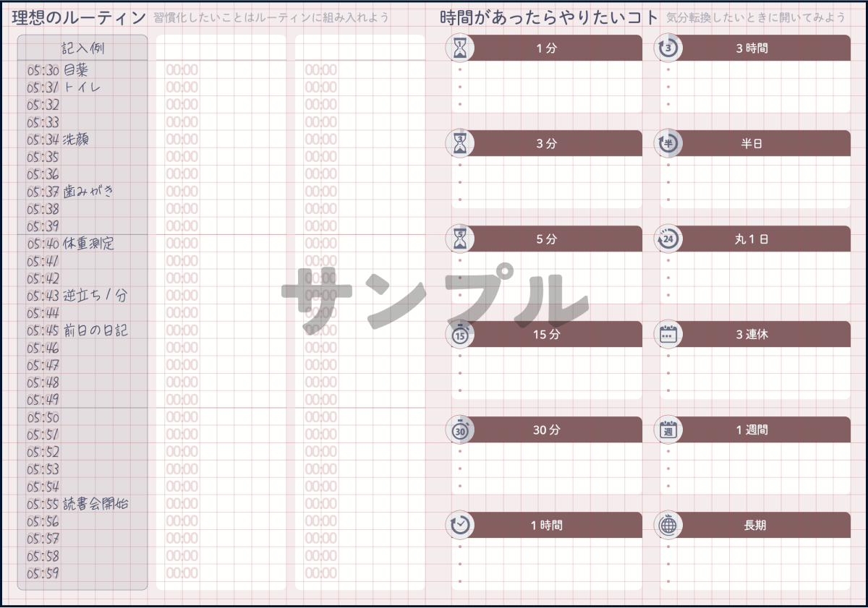Image resolution: width=868 pixels, height=608 pixels.
Task: Click the 記入例 column header
Action: (x=82, y=48)
